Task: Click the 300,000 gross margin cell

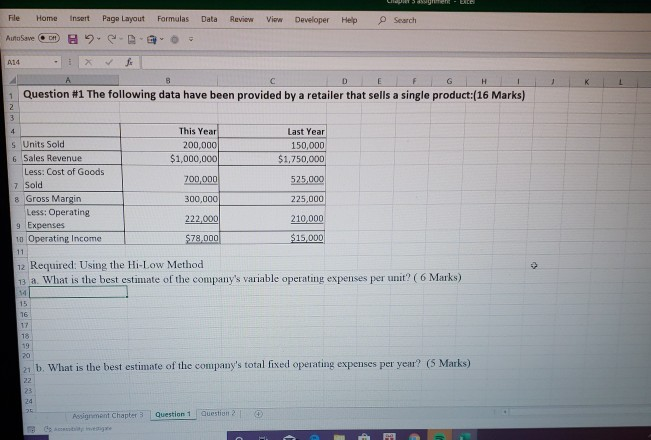Action: pyautogui.click(x=171, y=199)
